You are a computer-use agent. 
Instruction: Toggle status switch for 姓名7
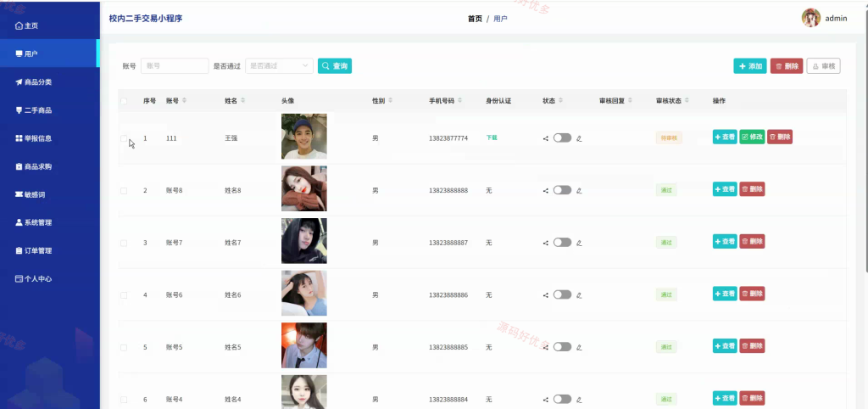tap(563, 242)
